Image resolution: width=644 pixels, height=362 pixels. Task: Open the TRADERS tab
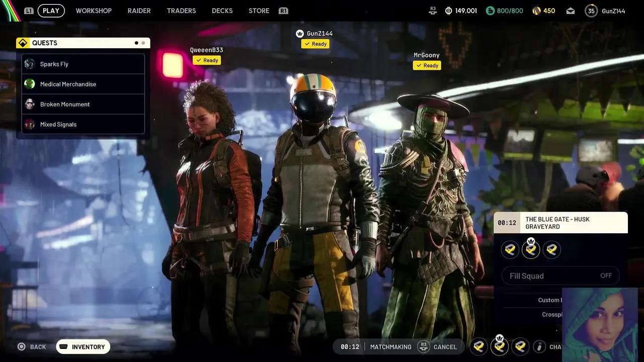pyautogui.click(x=181, y=11)
